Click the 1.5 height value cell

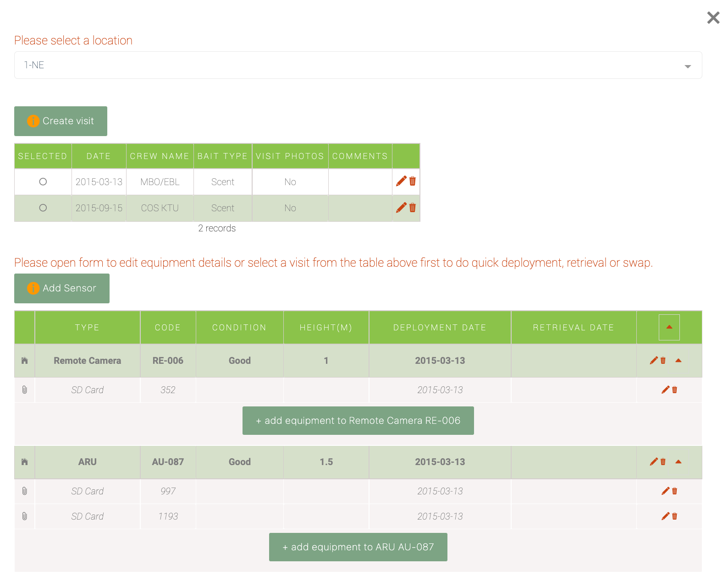coord(326,462)
